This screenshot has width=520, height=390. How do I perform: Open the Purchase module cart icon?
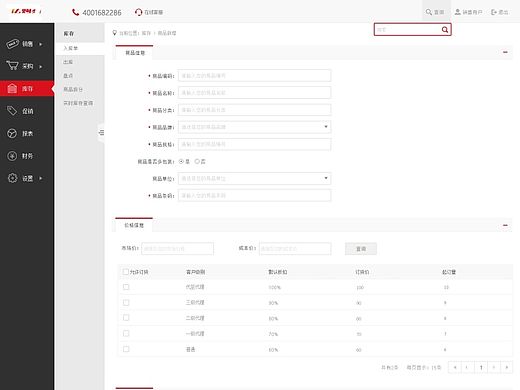[12, 66]
